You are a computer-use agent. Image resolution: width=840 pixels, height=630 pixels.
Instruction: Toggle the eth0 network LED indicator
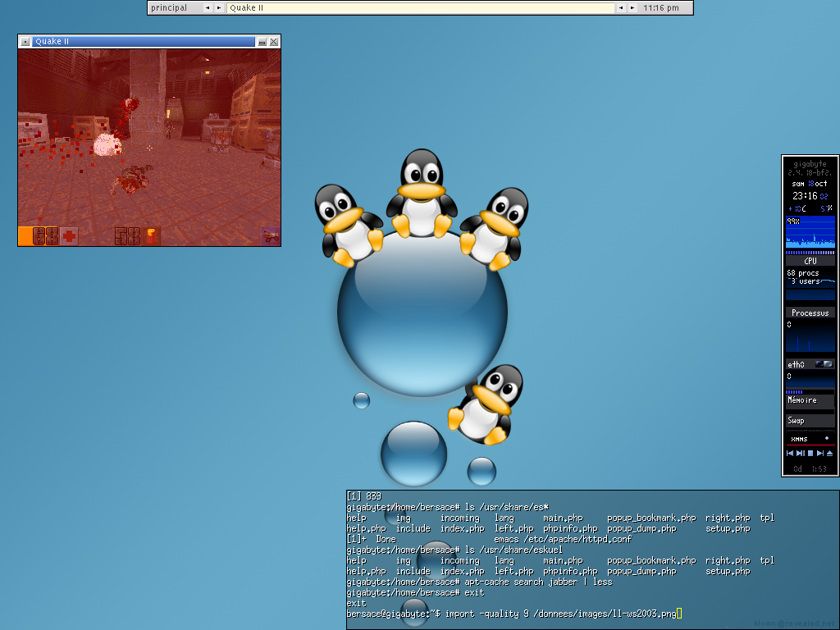[x=824, y=363]
